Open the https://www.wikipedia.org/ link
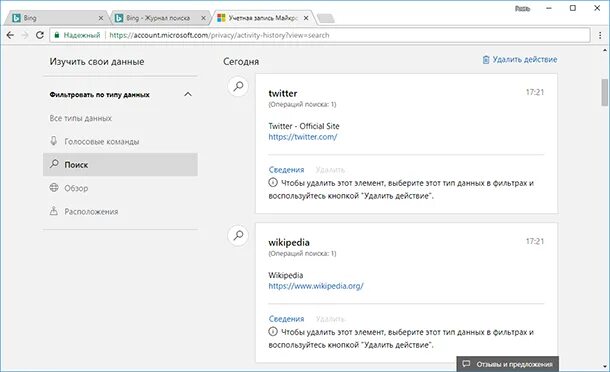This screenshot has width=610, height=372. [x=316, y=286]
